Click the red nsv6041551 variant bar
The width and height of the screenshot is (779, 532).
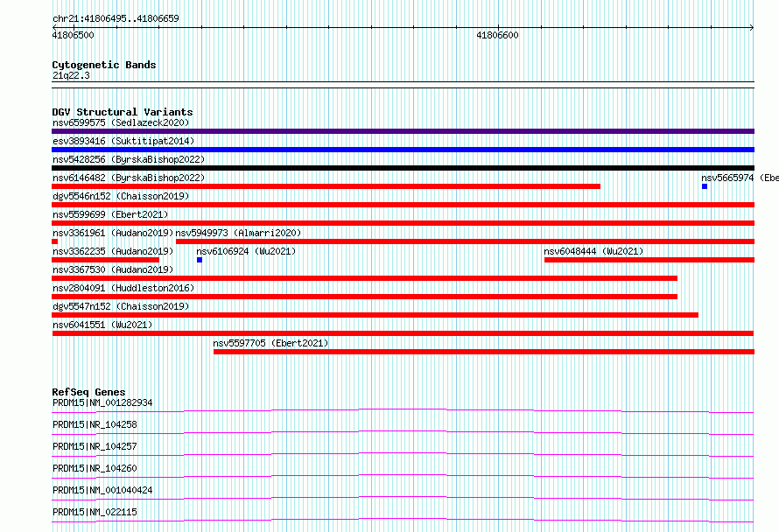(x=403, y=333)
